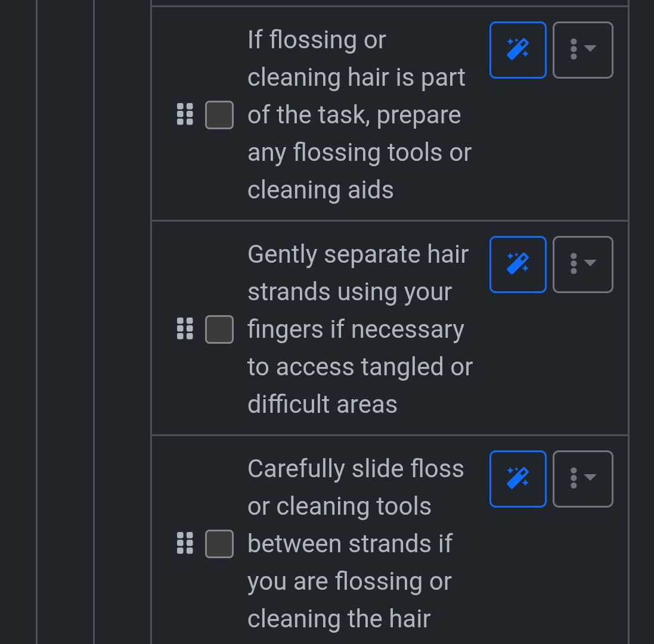Click the drag handle of the 'If flossing or cleaning hair' item
Image resolution: width=654 pixels, height=644 pixels.
pos(185,114)
